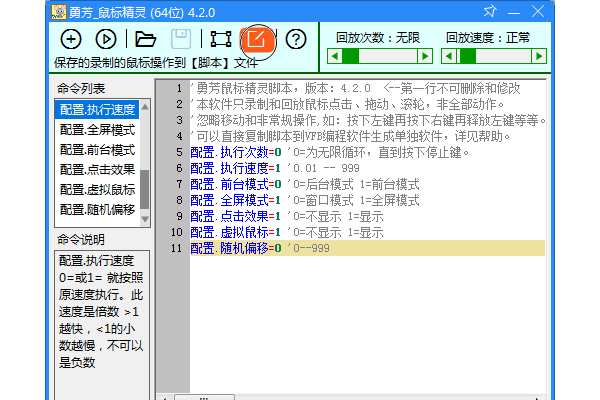Select 配置.执行速度 in command list
The height and width of the screenshot is (400, 600).
97,110
